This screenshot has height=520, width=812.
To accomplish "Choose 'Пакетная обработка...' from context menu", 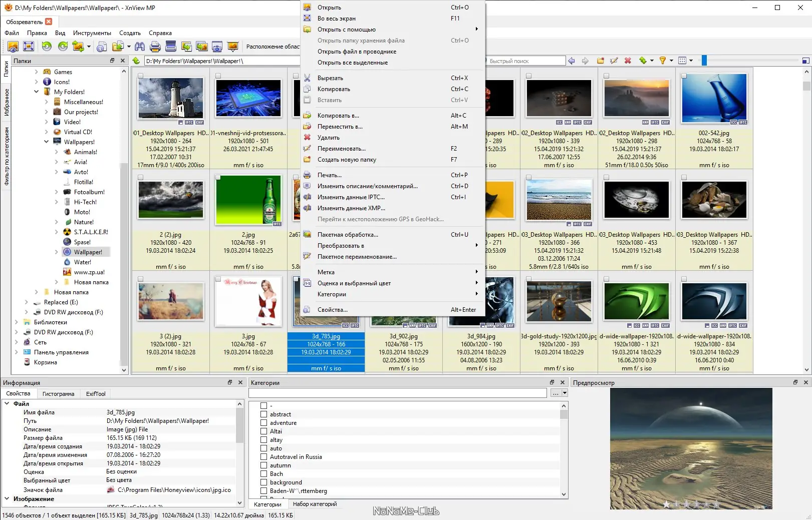I will point(348,235).
